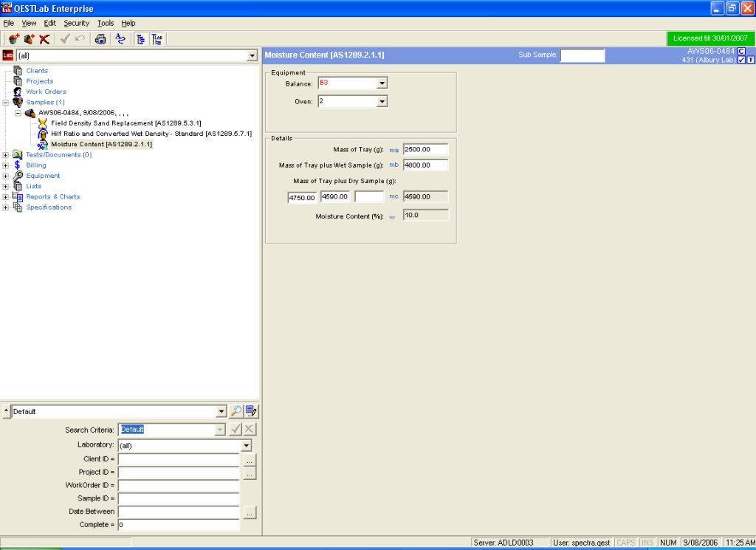
Task: Open the Security menu
Action: [x=76, y=23]
